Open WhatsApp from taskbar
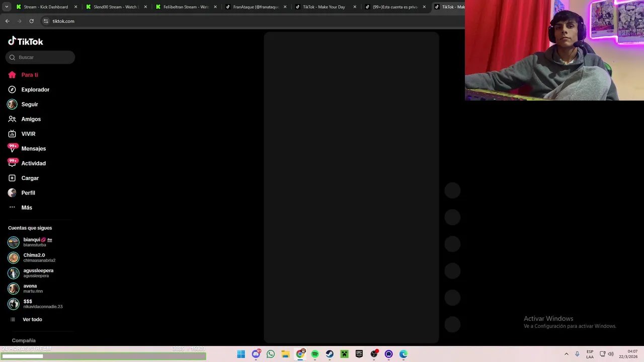 (x=271, y=354)
